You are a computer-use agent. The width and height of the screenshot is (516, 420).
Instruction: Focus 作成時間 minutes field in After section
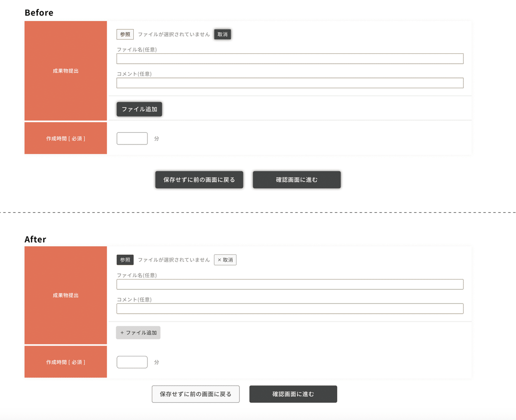(132, 362)
